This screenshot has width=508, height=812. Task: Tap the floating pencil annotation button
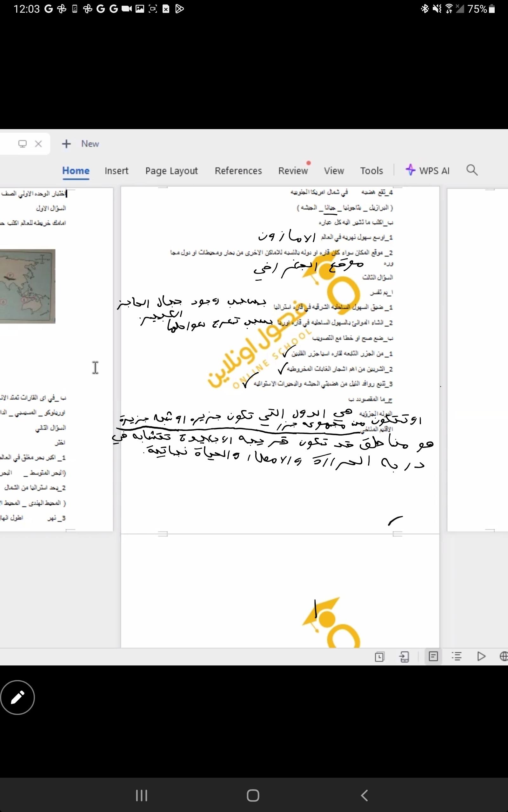pos(17,697)
